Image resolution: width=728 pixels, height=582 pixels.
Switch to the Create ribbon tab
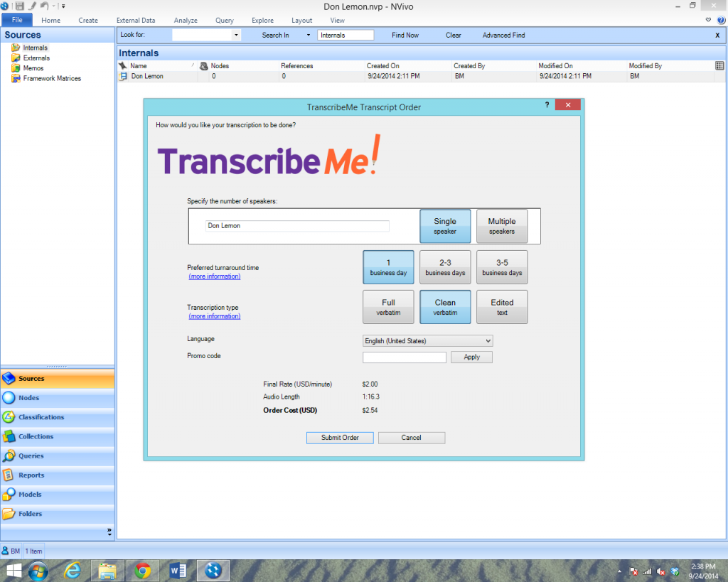point(88,21)
